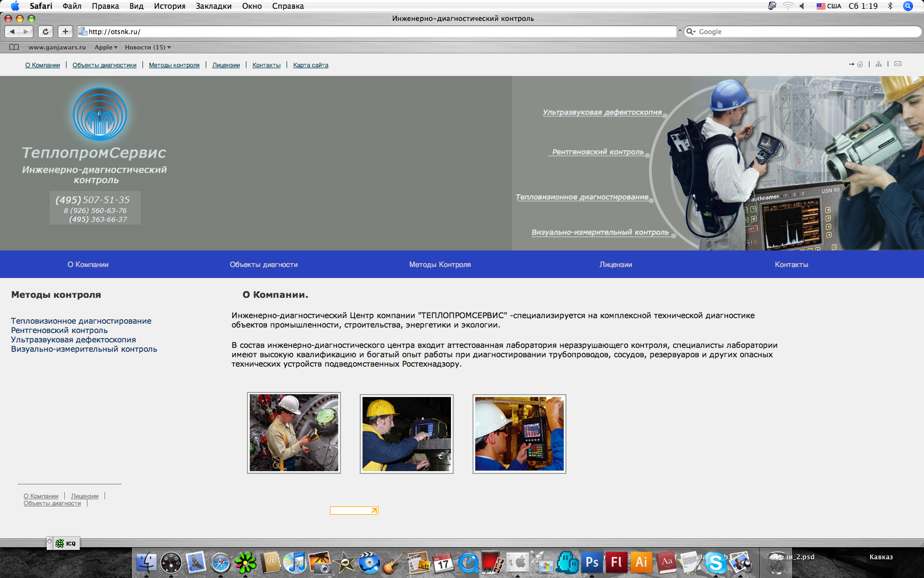924x578 pixels.
Task: Open Finder from the Dock
Action: point(146,563)
